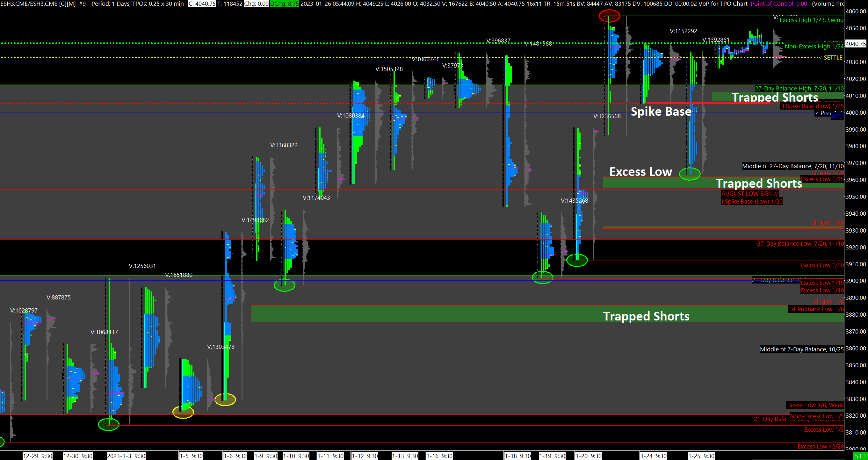
Task: Click the magenta Point of Control header text
Action: 779,4
